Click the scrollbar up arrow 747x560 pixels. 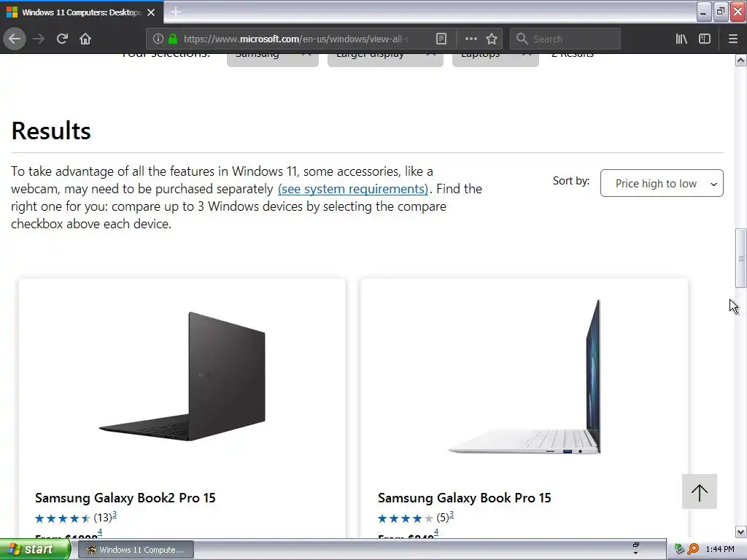741,60
